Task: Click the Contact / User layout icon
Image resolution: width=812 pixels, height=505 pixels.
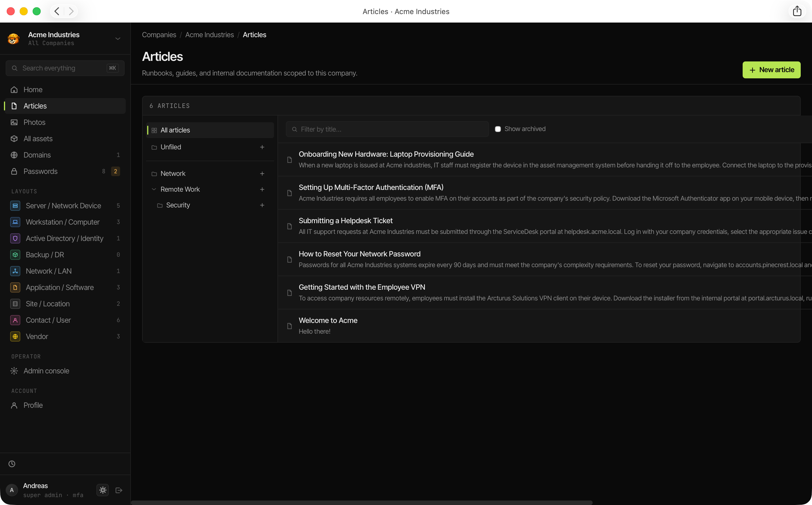Action: point(15,320)
